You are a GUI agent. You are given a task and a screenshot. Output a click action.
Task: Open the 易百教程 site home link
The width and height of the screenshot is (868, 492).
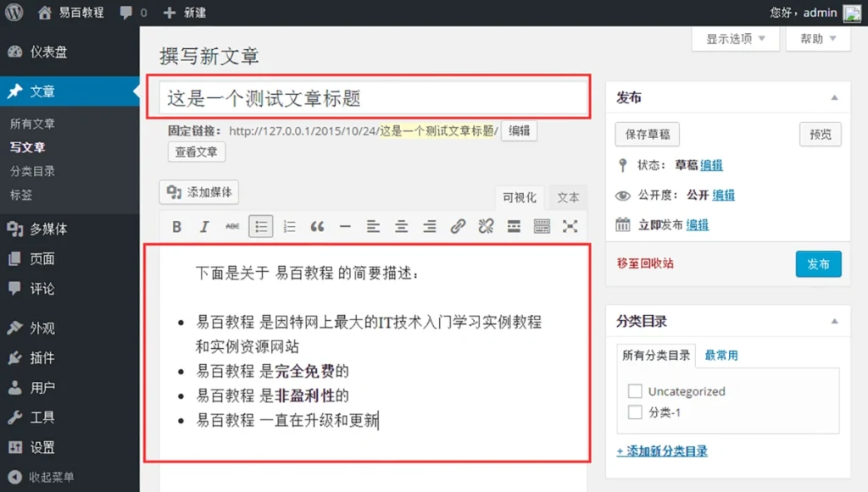click(71, 12)
